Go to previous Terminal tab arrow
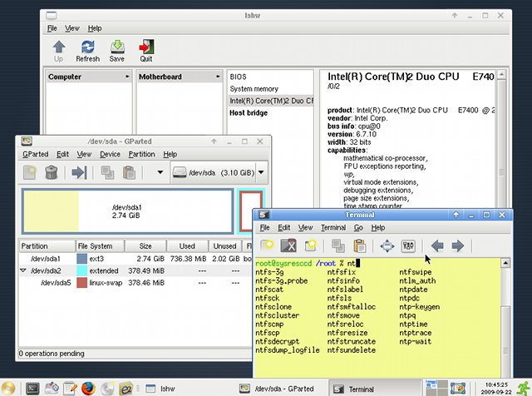The width and height of the screenshot is (532, 396). (437, 245)
